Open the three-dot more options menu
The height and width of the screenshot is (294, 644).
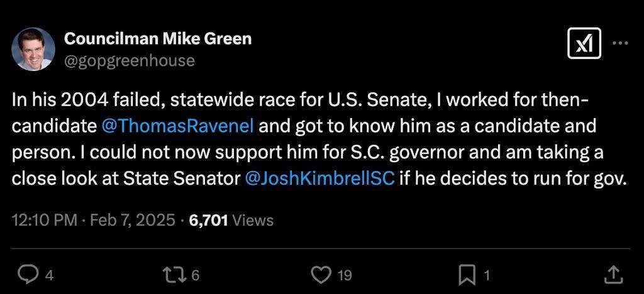pyautogui.click(x=620, y=43)
